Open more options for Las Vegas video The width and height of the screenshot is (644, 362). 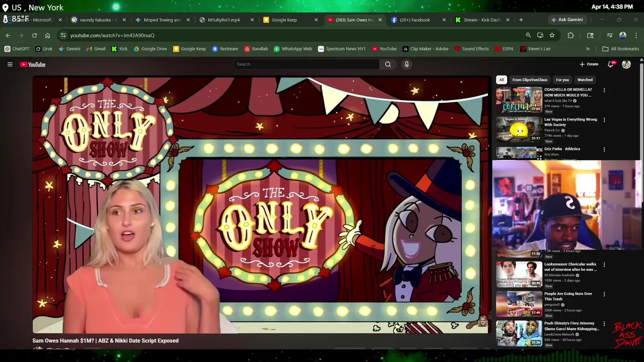click(x=604, y=120)
